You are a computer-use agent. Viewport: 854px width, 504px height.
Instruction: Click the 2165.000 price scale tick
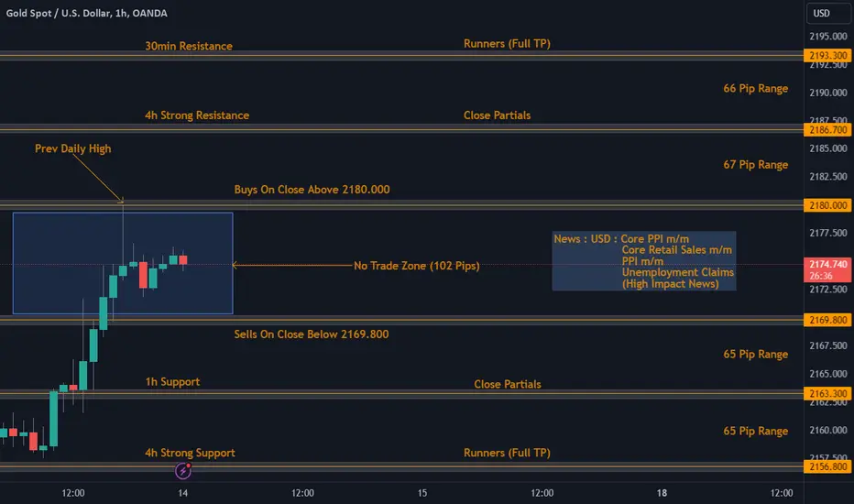[x=827, y=374]
